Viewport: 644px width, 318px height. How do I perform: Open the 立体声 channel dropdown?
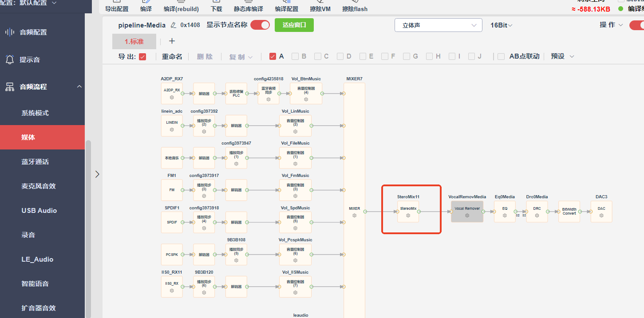(x=439, y=25)
